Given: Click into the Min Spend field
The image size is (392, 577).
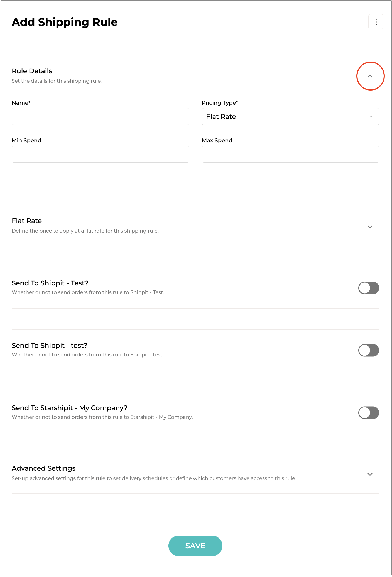Looking at the screenshot, I should click(x=101, y=154).
